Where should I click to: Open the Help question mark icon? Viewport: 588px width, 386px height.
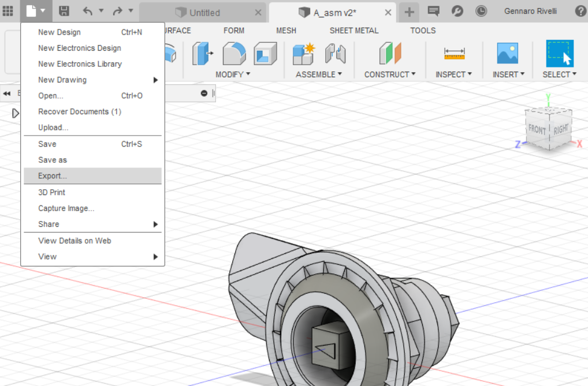click(x=580, y=11)
